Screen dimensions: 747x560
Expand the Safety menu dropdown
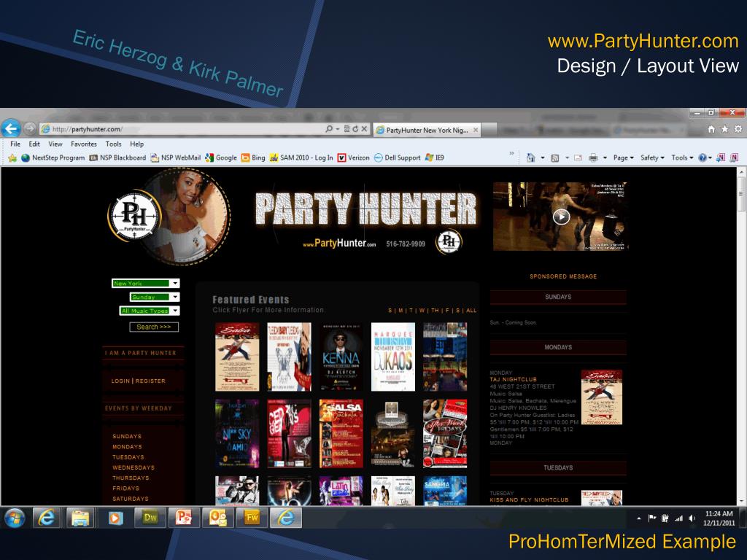point(652,157)
